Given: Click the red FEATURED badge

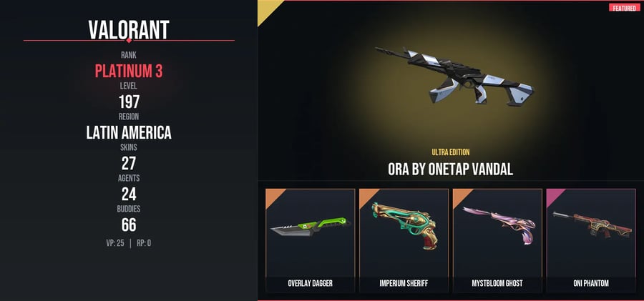Looking at the screenshot, I should click(624, 8).
